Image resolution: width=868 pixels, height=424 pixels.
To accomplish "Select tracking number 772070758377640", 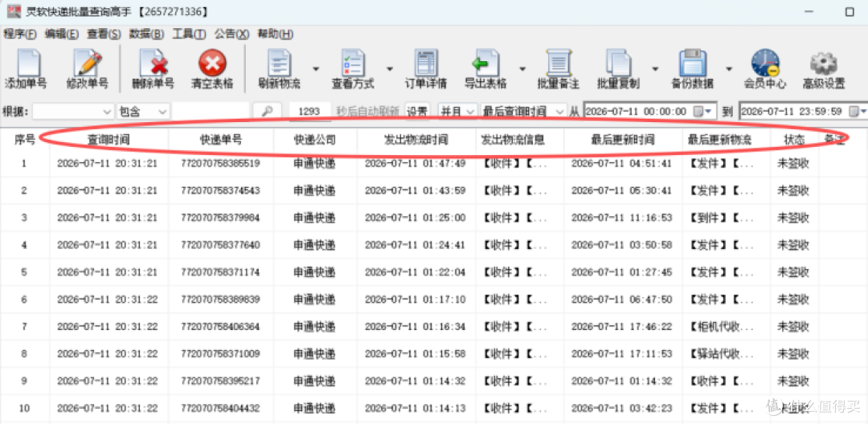I will (220, 245).
